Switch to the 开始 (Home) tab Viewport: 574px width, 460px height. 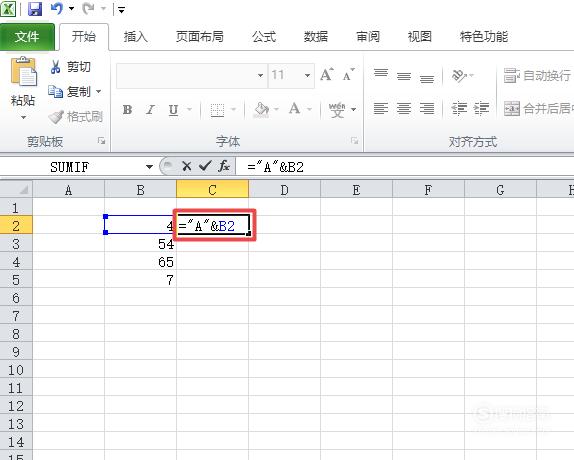coord(84,37)
